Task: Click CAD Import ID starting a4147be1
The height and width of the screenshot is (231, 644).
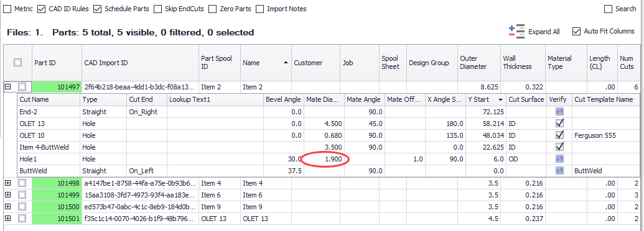Action: point(141,183)
